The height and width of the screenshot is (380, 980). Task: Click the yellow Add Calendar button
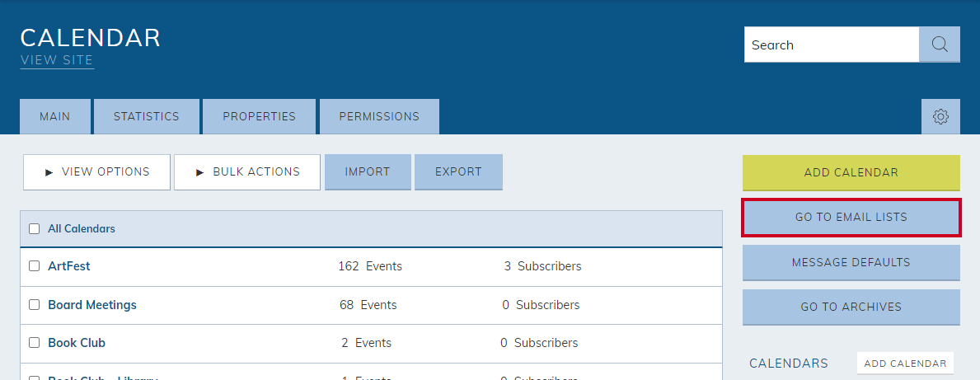(x=851, y=173)
